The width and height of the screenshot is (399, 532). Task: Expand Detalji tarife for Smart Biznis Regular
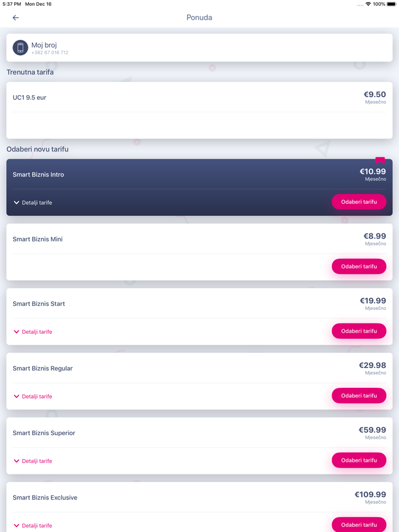[32, 396]
